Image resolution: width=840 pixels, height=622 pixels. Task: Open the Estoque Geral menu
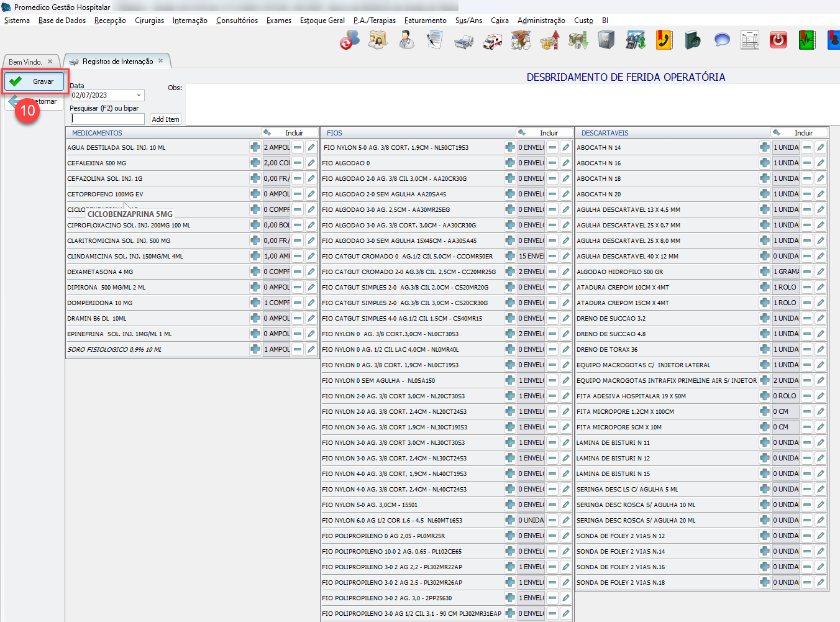tap(322, 21)
